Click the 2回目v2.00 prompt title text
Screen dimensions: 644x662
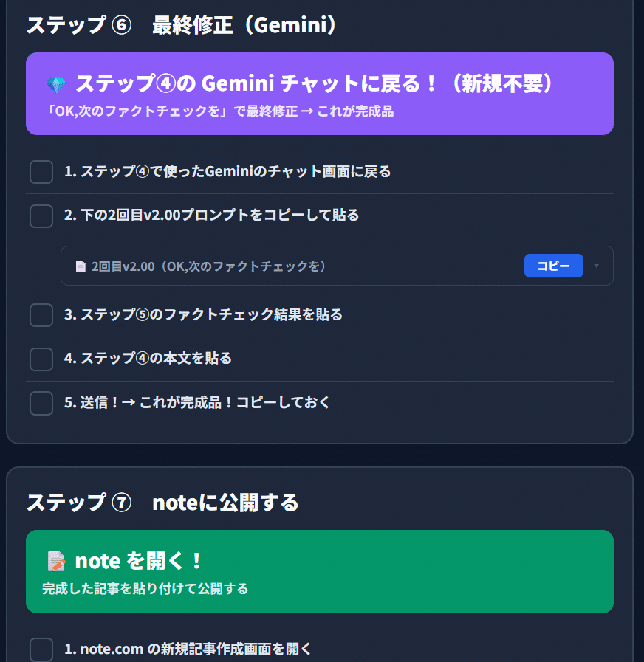(x=209, y=266)
